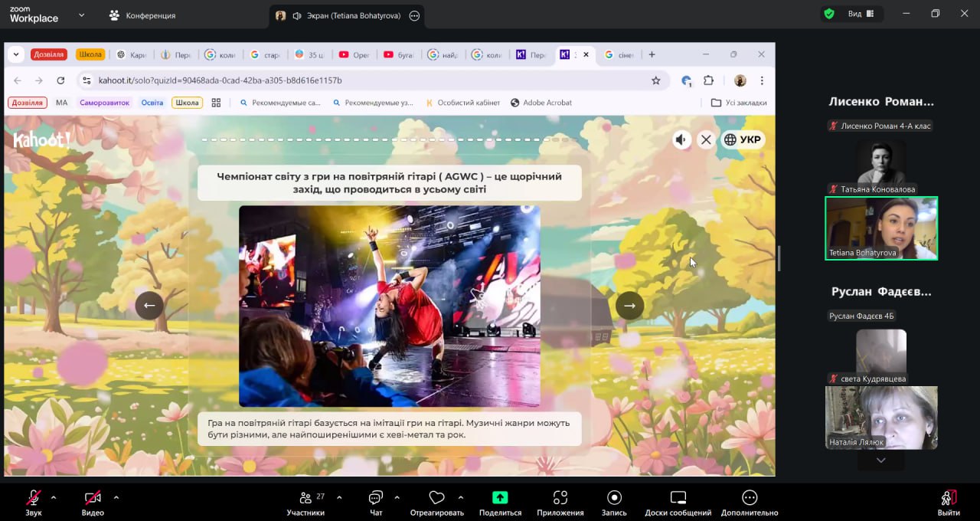This screenshot has height=521, width=980.
Task: Mute the Kahoot sound speaker button
Action: click(x=681, y=139)
